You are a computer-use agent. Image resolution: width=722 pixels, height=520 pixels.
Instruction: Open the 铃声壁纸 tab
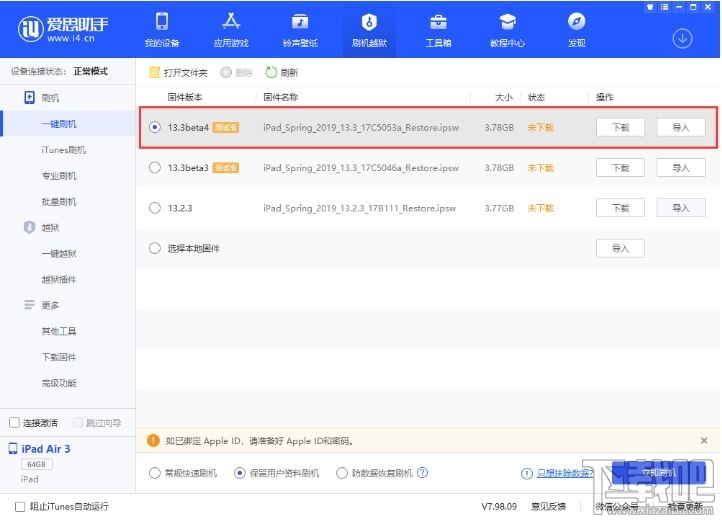[300, 29]
